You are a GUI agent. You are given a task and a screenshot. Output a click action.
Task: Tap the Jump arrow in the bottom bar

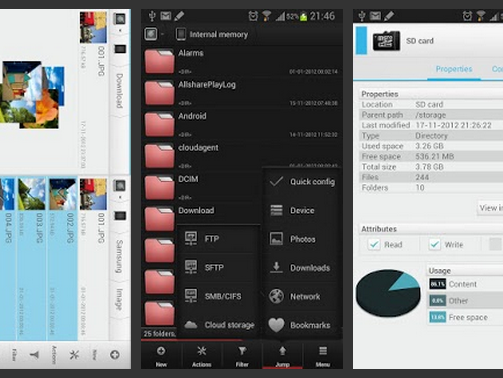pyautogui.click(x=282, y=356)
